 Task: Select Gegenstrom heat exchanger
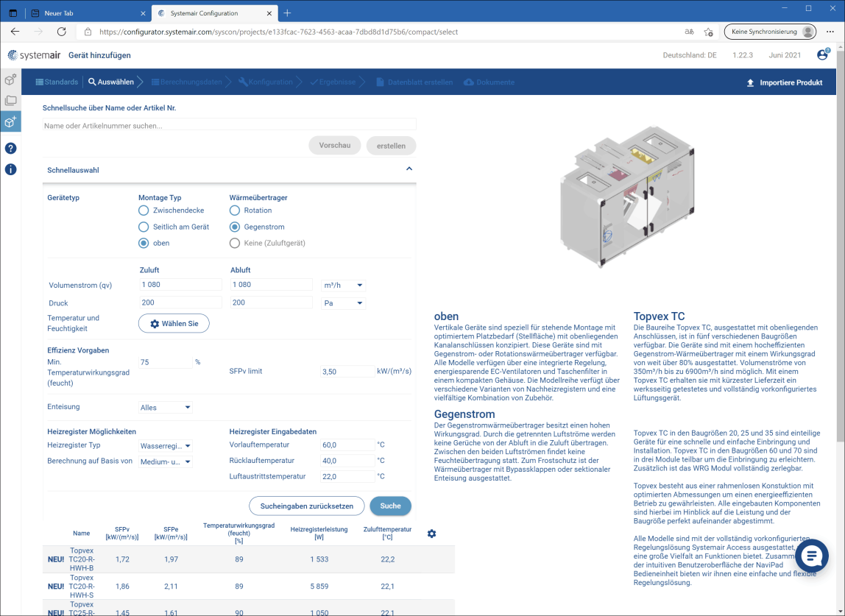234,227
